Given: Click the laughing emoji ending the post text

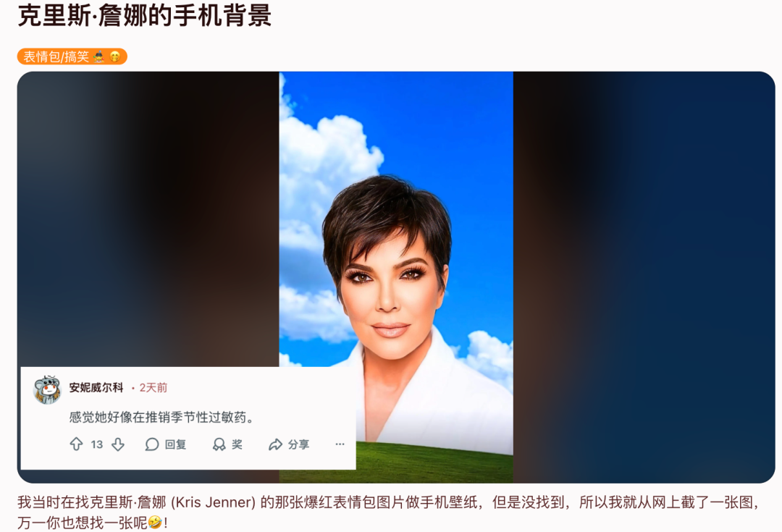Looking at the screenshot, I should [x=156, y=522].
